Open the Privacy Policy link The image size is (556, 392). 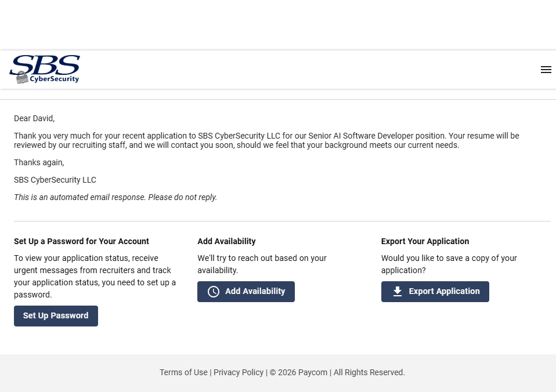coord(239,372)
